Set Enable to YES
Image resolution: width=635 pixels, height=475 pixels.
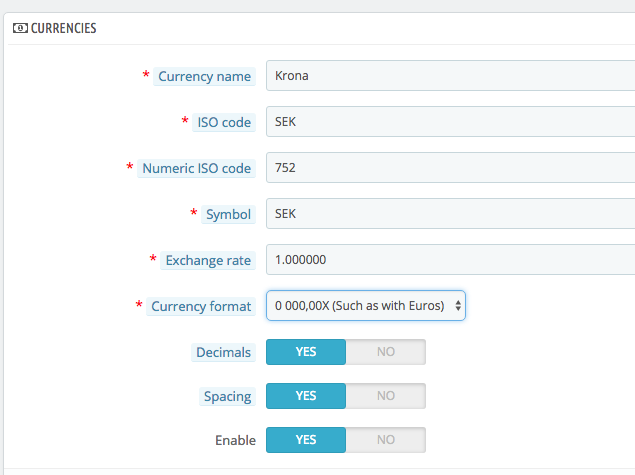pyautogui.click(x=306, y=440)
